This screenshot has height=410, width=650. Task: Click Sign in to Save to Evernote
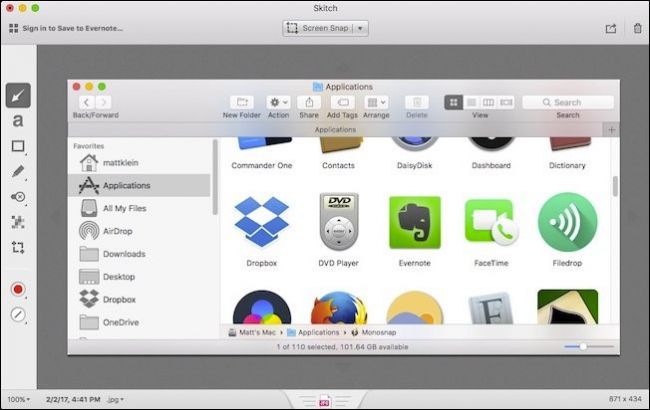[66, 28]
